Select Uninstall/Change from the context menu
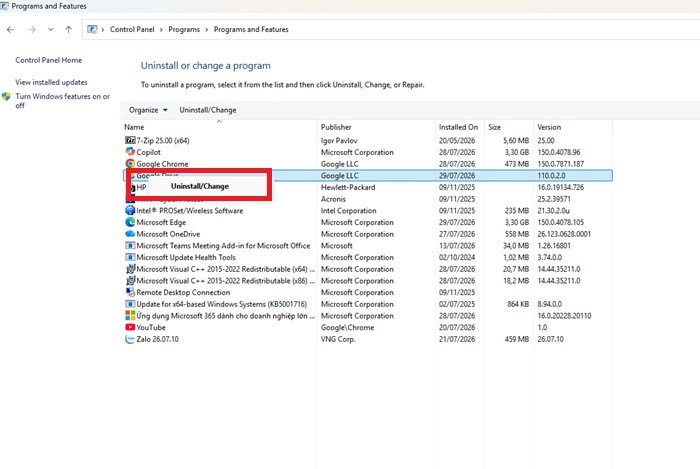 click(200, 186)
